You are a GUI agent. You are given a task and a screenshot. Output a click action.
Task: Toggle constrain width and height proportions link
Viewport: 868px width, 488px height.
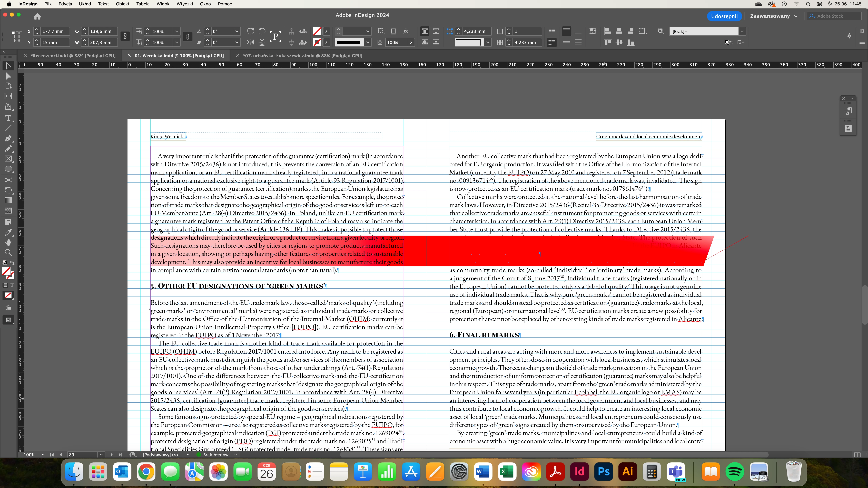click(x=125, y=36)
